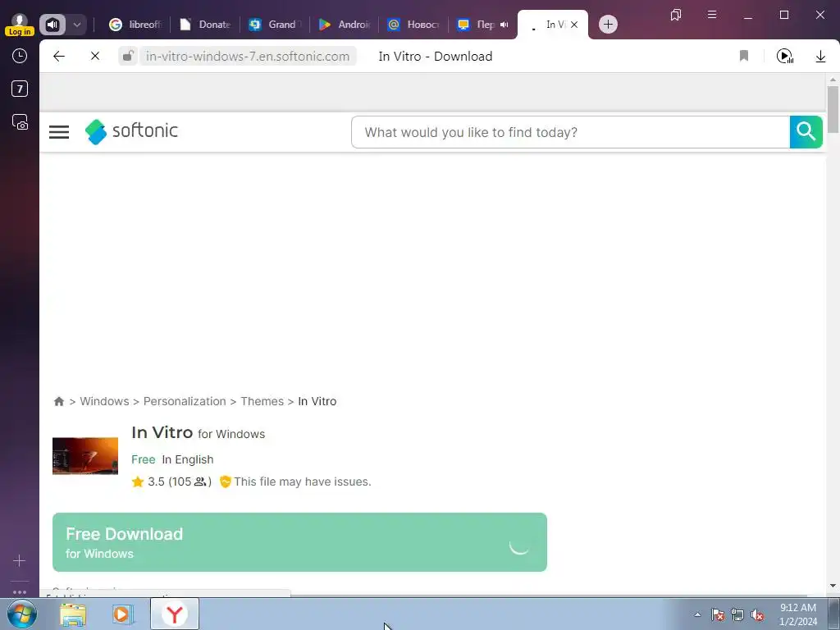
Task: Open the browser main menu icon
Action: [x=712, y=15]
